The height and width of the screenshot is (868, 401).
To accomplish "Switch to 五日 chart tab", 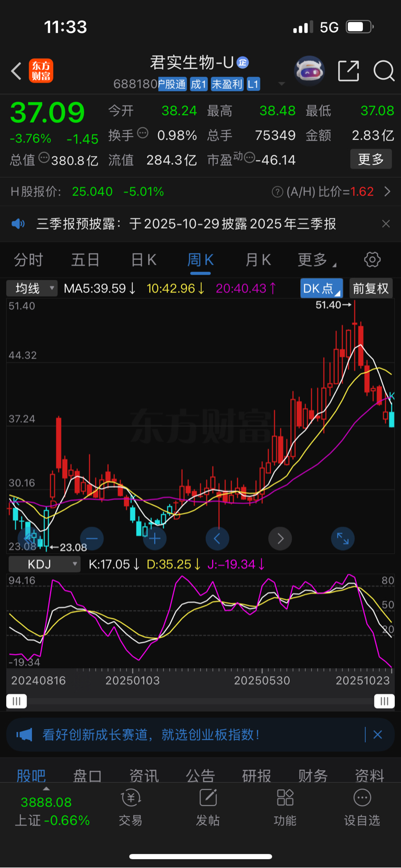I will coord(85,259).
